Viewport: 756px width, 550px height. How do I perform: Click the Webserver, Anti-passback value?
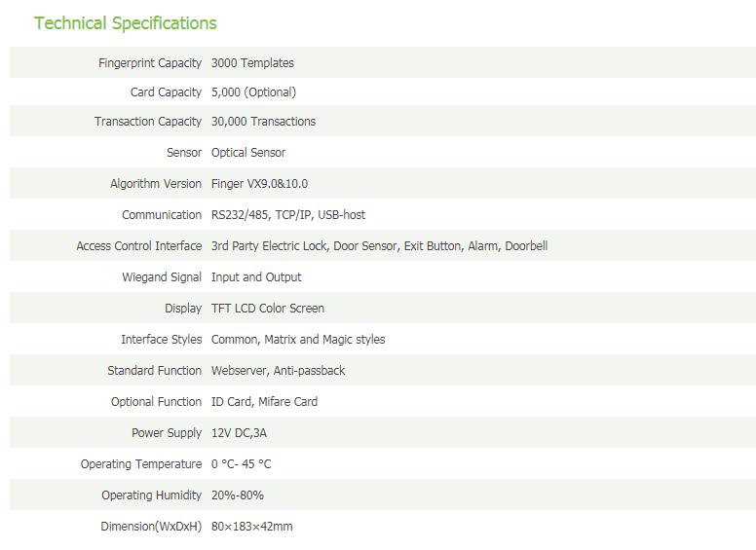(279, 371)
